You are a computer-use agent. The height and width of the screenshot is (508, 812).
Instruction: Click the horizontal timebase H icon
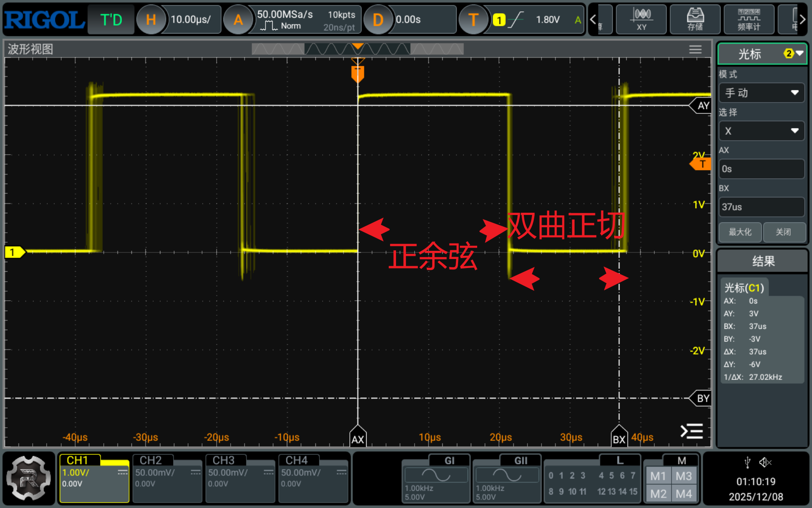pyautogui.click(x=150, y=20)
